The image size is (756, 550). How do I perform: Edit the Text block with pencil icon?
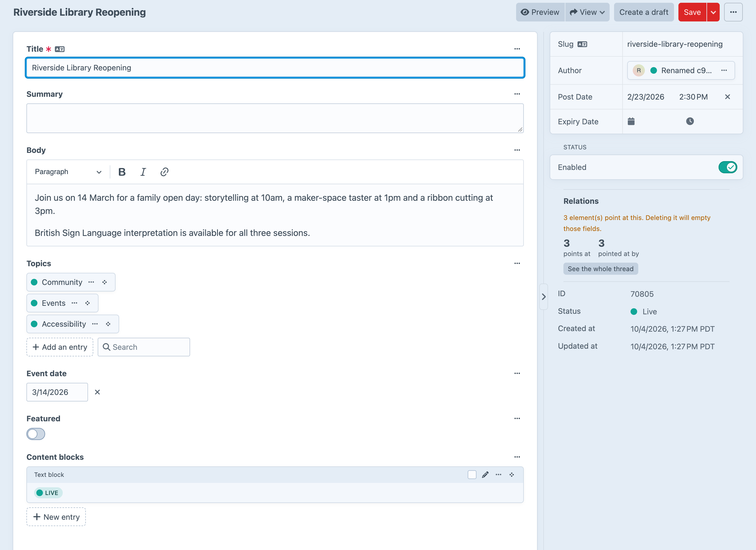click(x=485, y=475)
